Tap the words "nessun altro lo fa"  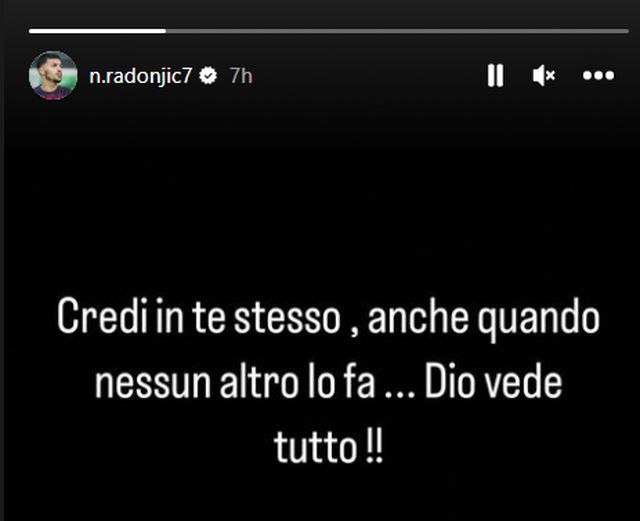point(235,382)
